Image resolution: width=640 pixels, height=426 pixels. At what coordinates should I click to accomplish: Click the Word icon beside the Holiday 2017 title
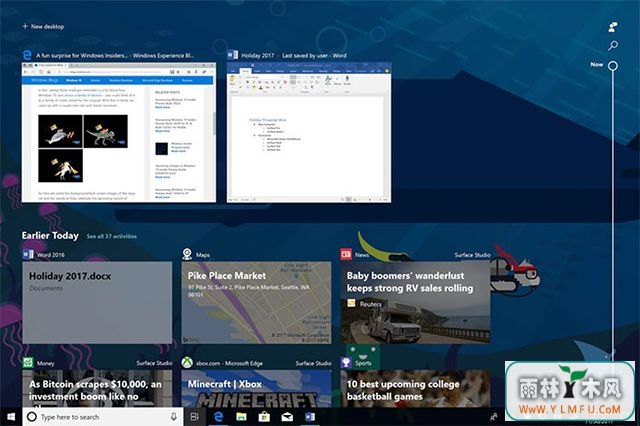coord(232,55)
